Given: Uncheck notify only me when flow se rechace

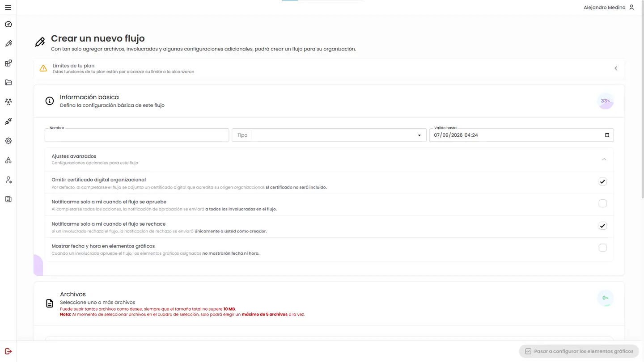Looking at the screenshot, I should point(602,226).
